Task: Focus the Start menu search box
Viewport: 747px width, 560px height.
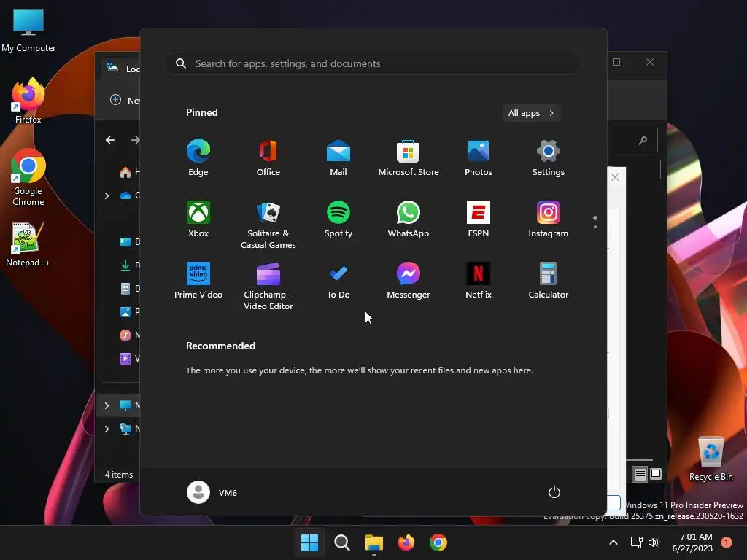Action: (x=373, y=63)
